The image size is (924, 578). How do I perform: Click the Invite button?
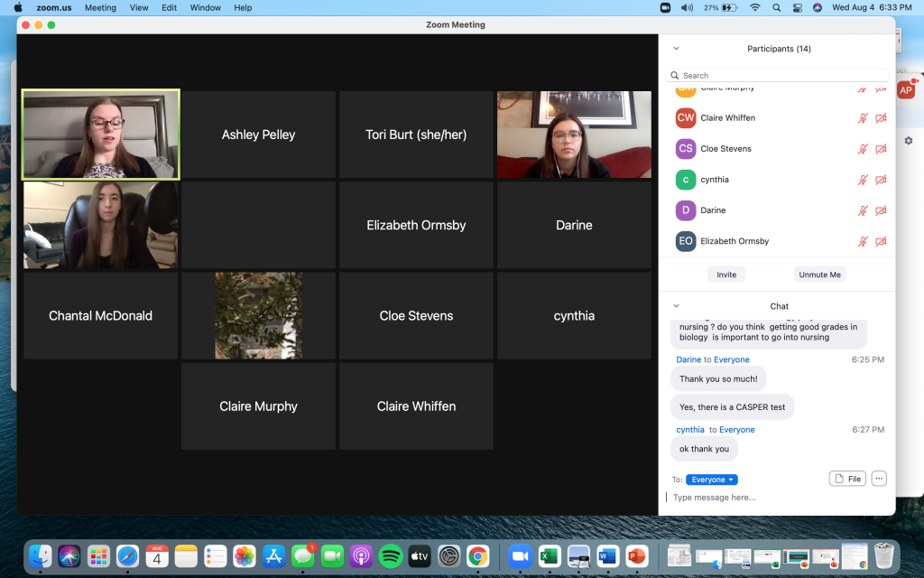[x=726, y=275]
